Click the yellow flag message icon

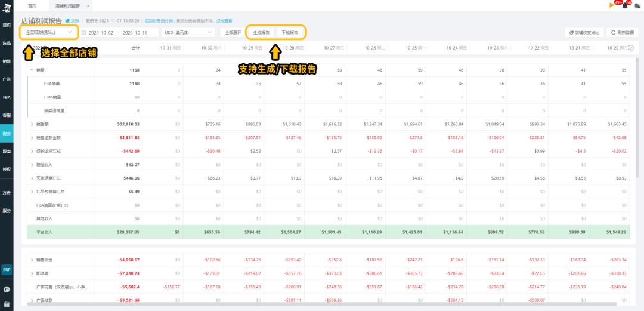pos(612,5)
